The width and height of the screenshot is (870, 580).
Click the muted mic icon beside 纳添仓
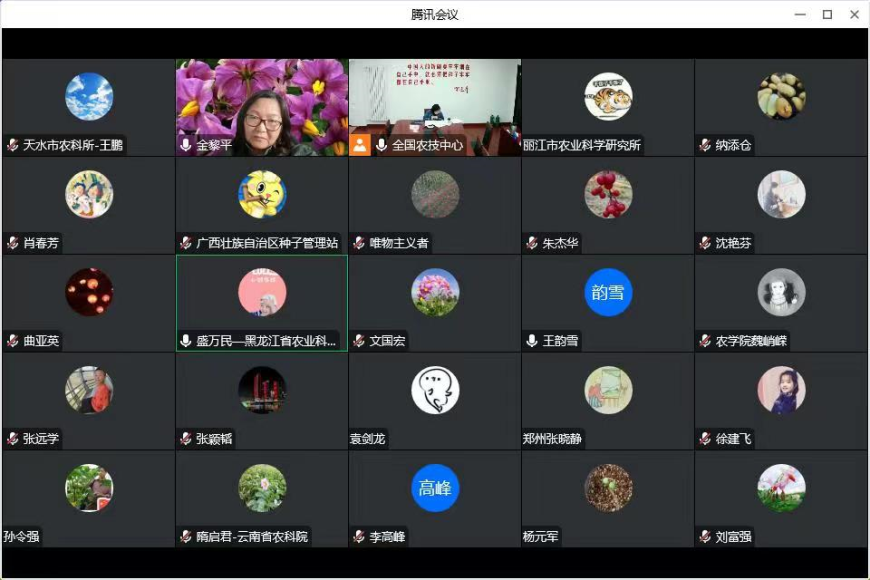(x=706, y=145)
